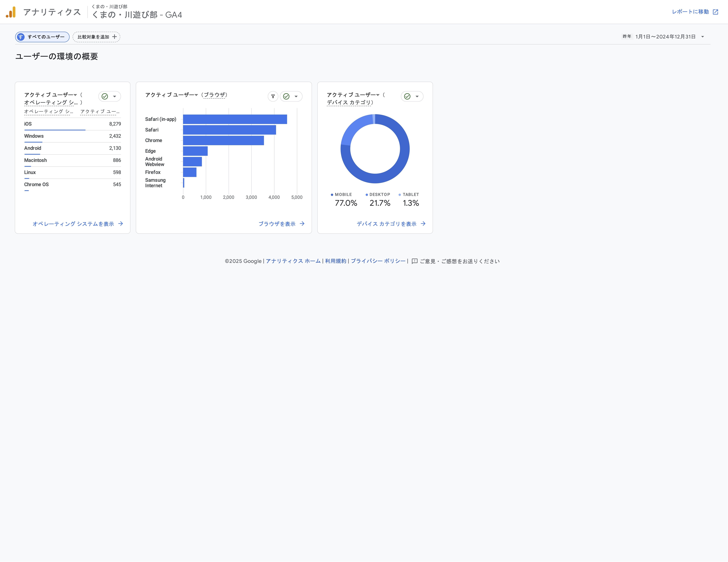Click the DESKTOP legend color dot

click(367, 195)
